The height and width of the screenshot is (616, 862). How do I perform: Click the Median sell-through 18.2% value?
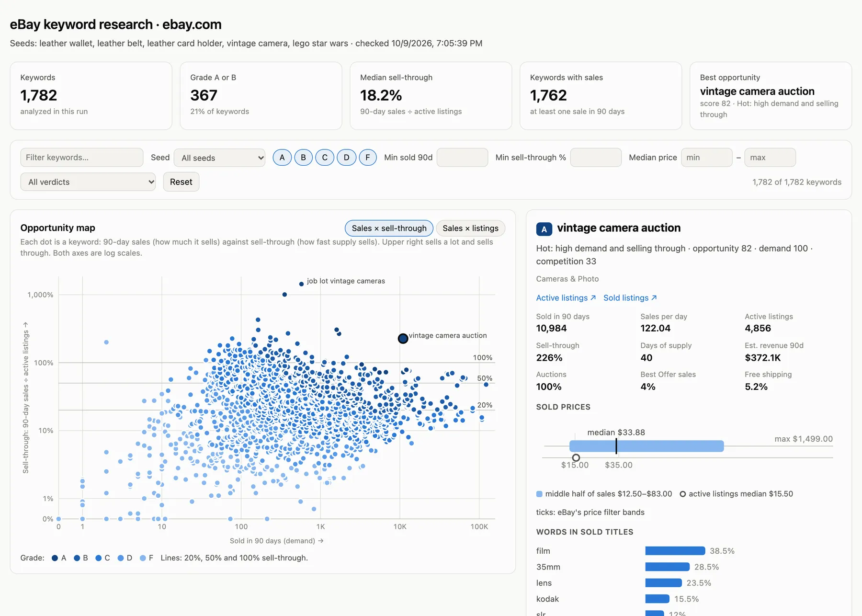381,95
